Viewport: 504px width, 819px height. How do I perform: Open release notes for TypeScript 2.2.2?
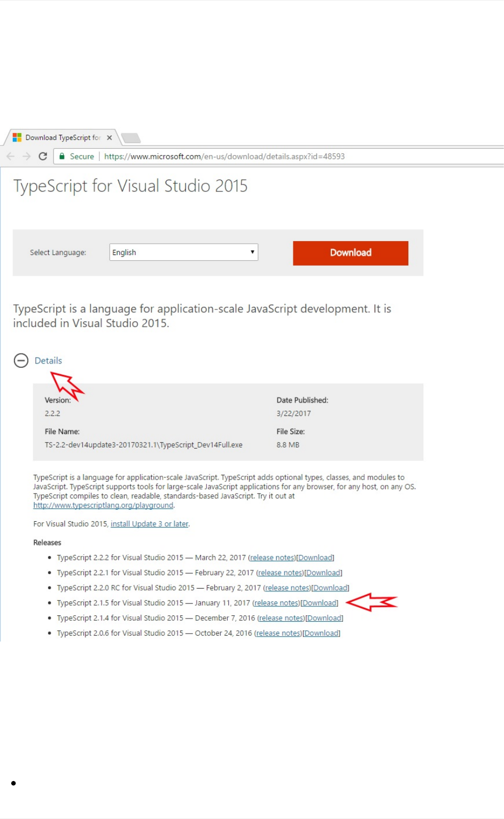coord(273,558)
